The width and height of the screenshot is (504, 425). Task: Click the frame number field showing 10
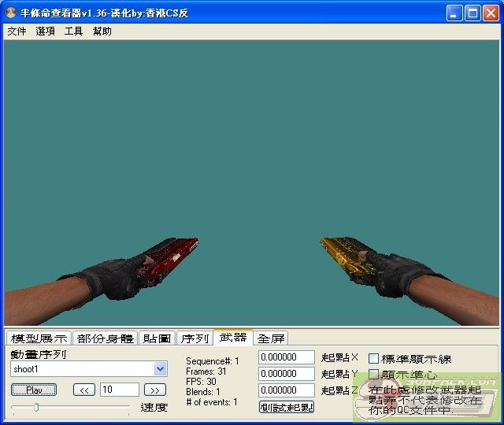coord(119,390)
